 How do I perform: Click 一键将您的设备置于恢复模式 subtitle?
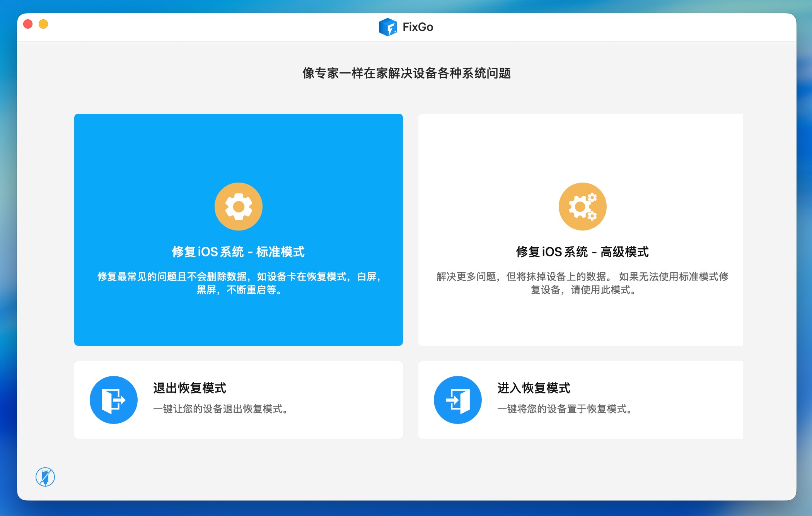coord(565,409)
